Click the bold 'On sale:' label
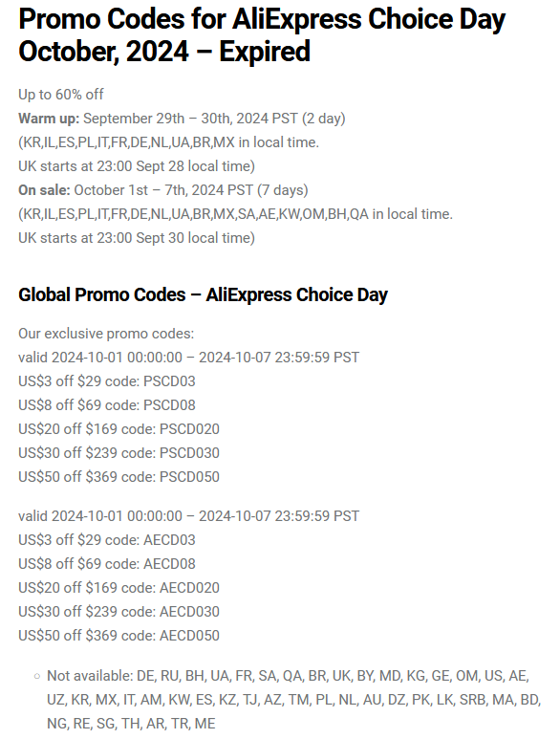Screen dimensions: 560x739 (x=44, y=190)
